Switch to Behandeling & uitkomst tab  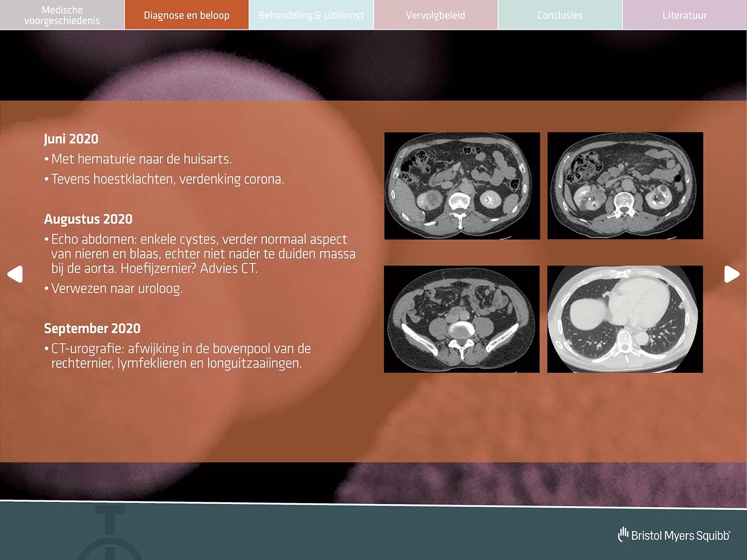[x=311, y=15]
